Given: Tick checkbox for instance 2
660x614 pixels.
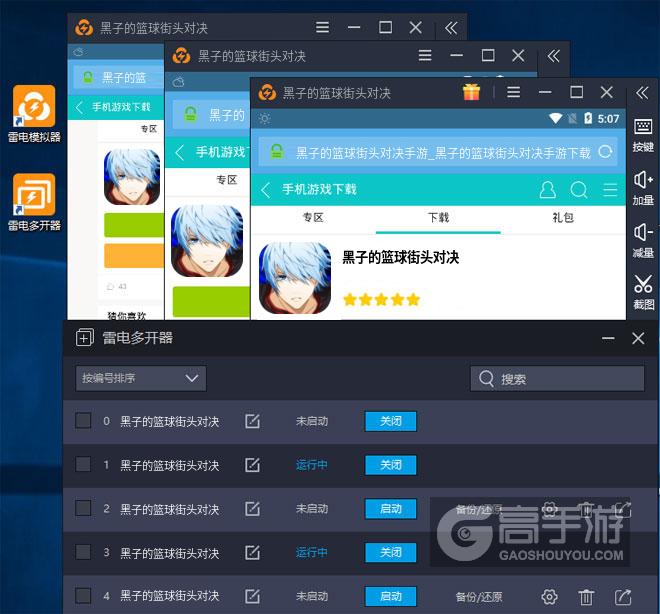Looking at the screenshot, I should (83, 508).
